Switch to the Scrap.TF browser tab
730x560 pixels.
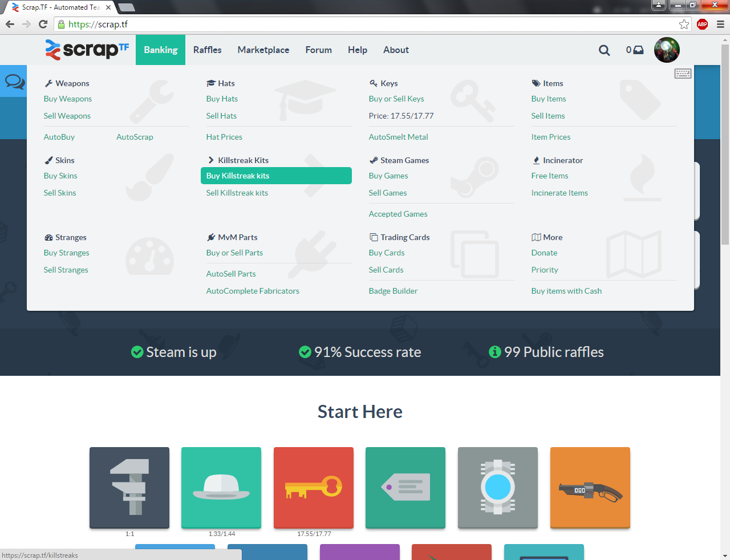pyautogui.click(x=62, y=7)
